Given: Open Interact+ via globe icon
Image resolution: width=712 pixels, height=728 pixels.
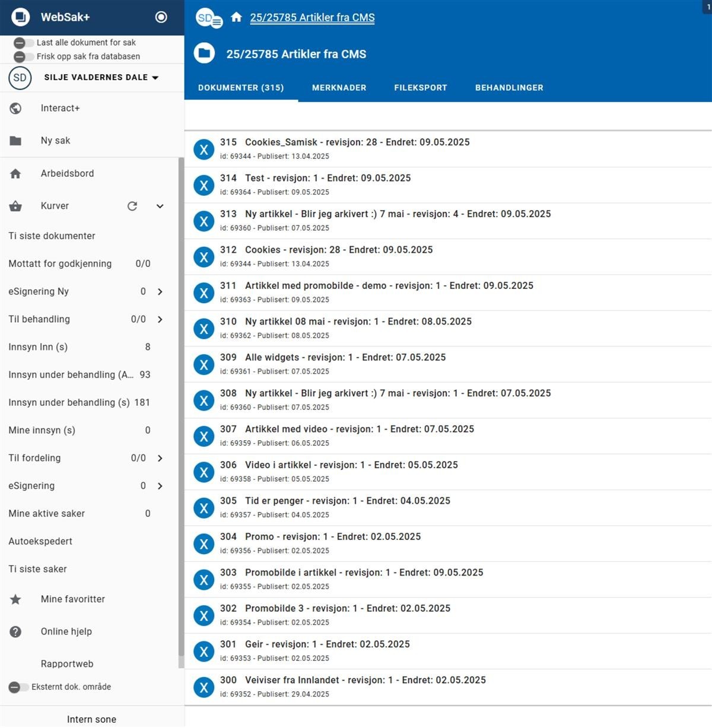Looking at the screenshot, I should pyautogui.click(x=16, y=108).
